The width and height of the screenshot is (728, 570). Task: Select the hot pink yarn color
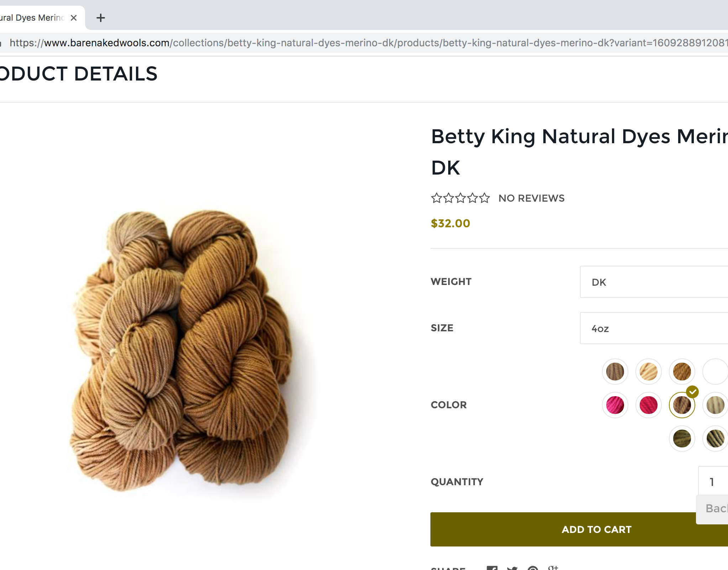coord(615,405)
